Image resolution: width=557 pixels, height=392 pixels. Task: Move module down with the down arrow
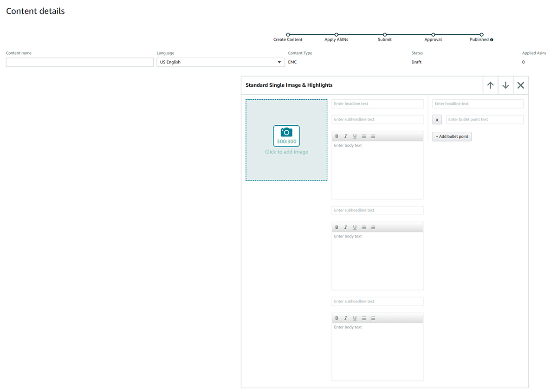coord(505,85)
